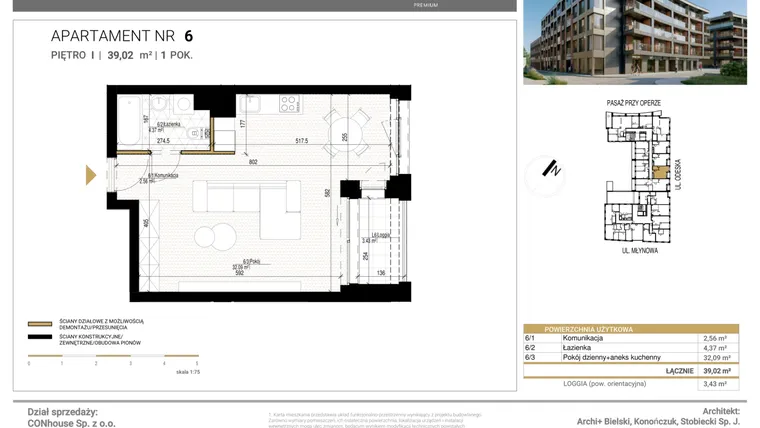Click the '1 POK.' room count
This screenshot has width=760, height=428.
[x=176, y=55]
